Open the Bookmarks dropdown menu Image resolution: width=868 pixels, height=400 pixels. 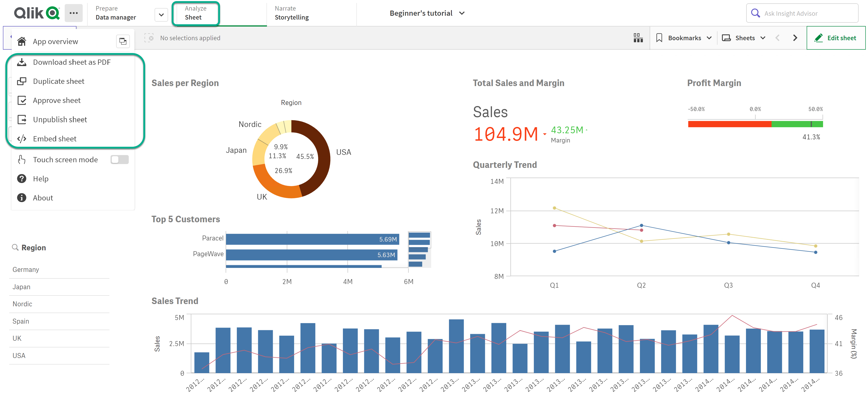[682, 37]
